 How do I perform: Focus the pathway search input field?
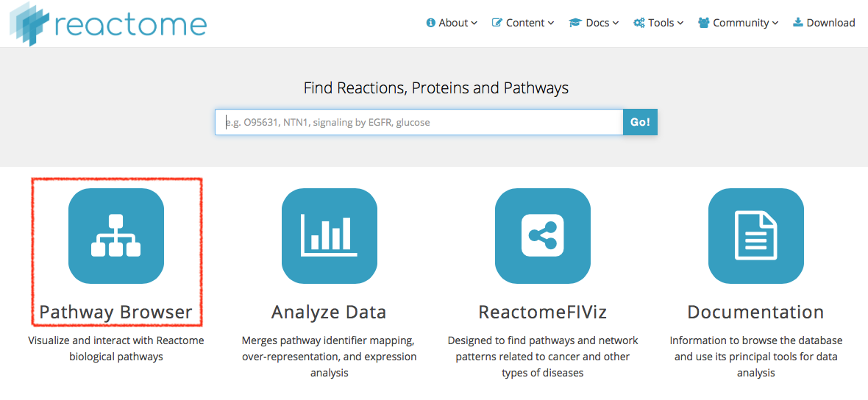[419, 122]
